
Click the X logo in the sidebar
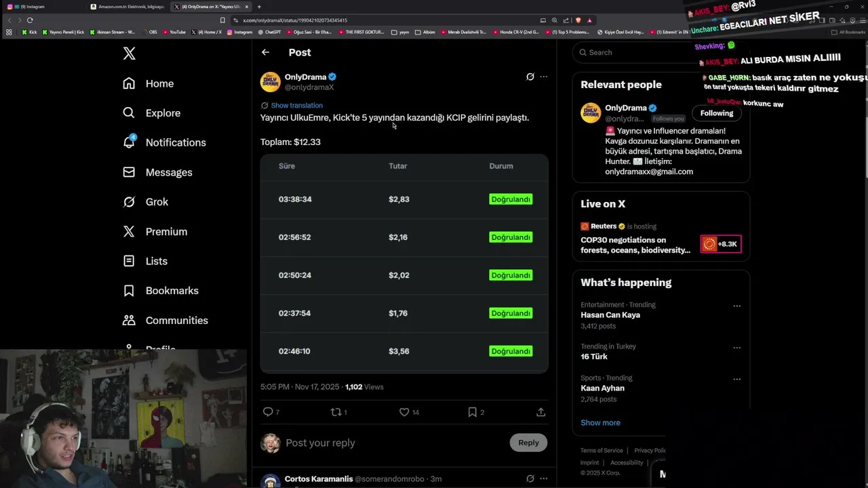(129, 54)
